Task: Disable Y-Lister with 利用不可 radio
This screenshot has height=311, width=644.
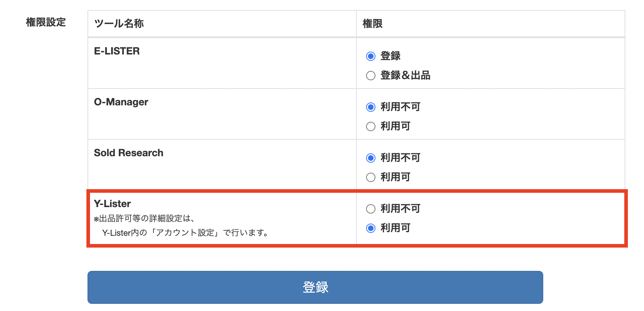Action: pyautogui.click(x=371, y=209)
